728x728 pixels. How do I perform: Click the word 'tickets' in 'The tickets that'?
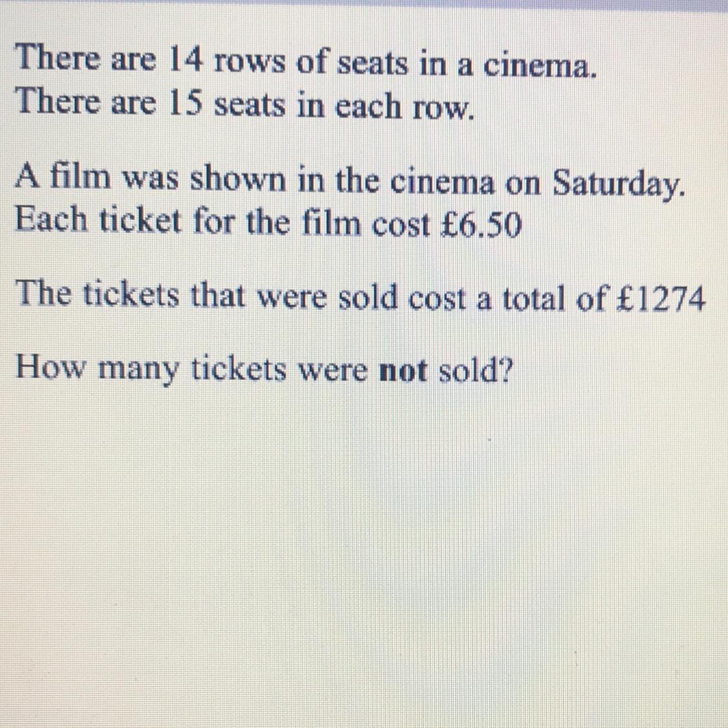[x=131, y=294]
